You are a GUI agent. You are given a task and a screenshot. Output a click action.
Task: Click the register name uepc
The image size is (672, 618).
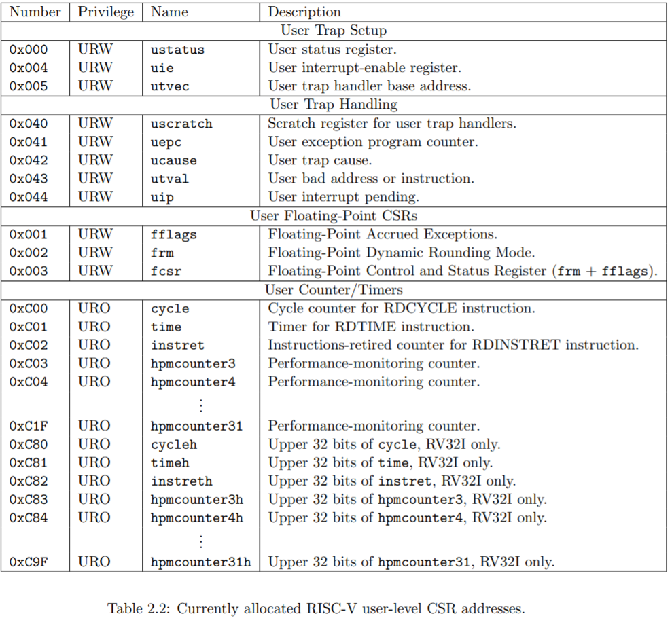pos(166,143)
